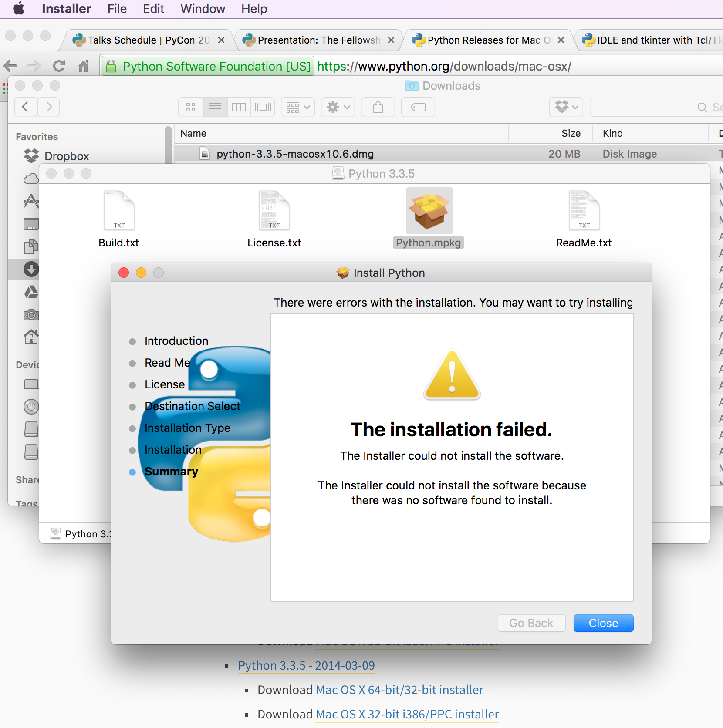Switch to Talks Schedule PyCon browser tab
723x728 pixels.
pyautogui.click(x=148, y=40)
